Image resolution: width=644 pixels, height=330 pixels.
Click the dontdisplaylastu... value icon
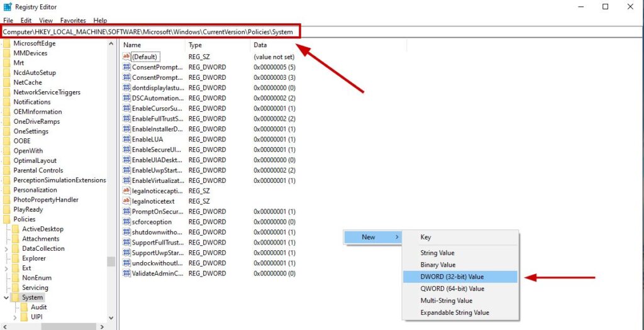pyautogui.click(x=126, y=88)
